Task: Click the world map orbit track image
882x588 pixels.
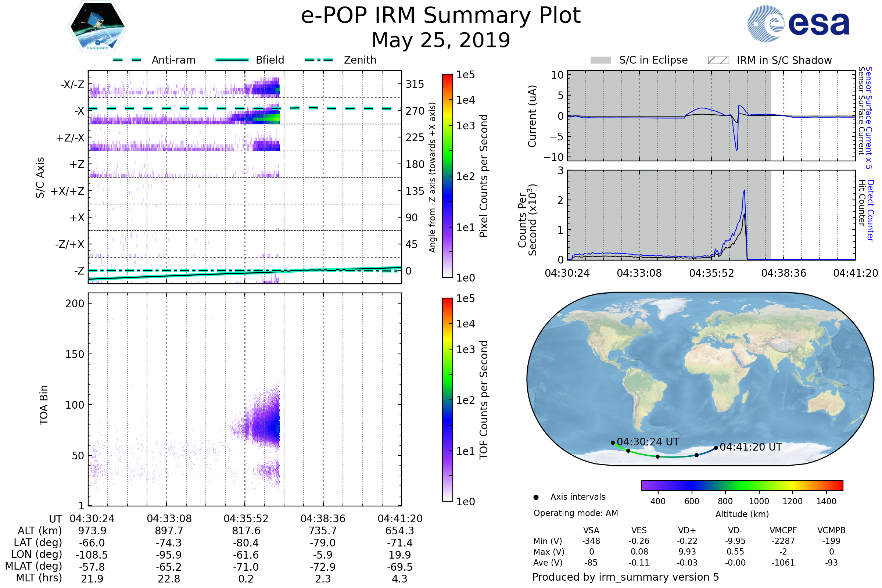Action: point(700,379)
